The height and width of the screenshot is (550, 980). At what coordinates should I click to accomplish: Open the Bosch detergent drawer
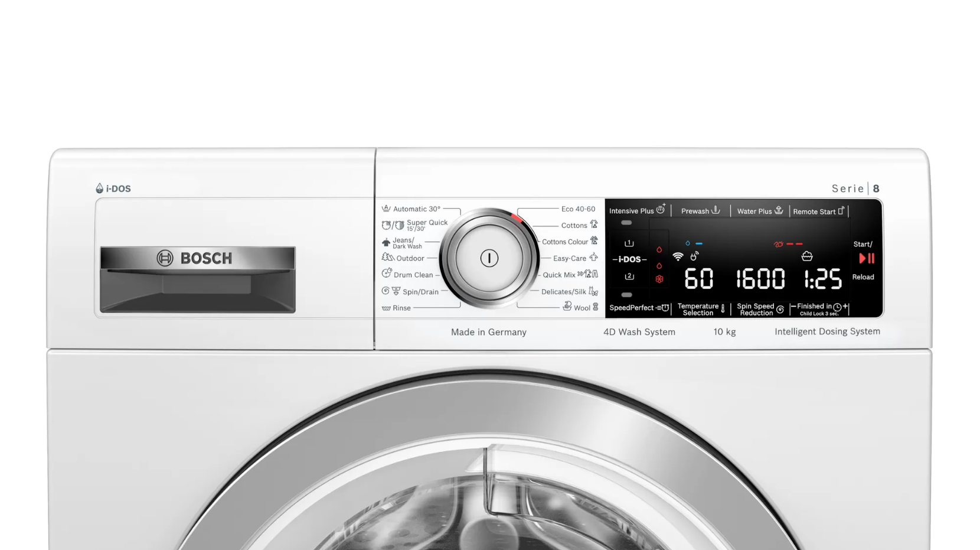pyautogui.click(x=198, y=279)
